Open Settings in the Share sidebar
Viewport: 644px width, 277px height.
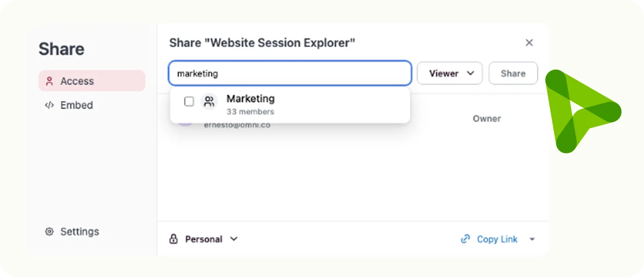[x=72, y=231]
